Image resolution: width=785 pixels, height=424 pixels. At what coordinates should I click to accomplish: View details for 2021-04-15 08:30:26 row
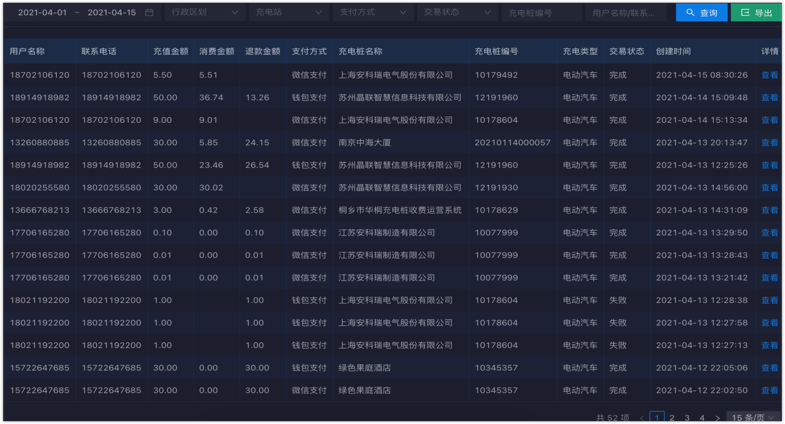point(769,75)
